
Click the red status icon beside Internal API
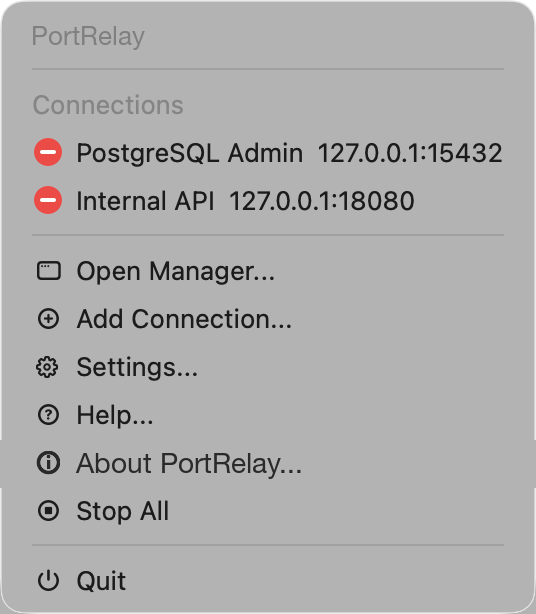[48, 200]
